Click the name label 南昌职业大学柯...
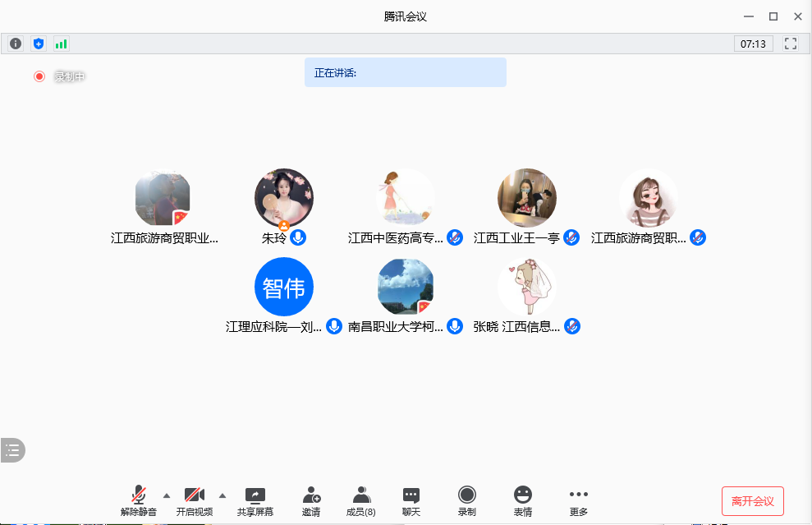The image size is (812, 525). coord(395,327)
